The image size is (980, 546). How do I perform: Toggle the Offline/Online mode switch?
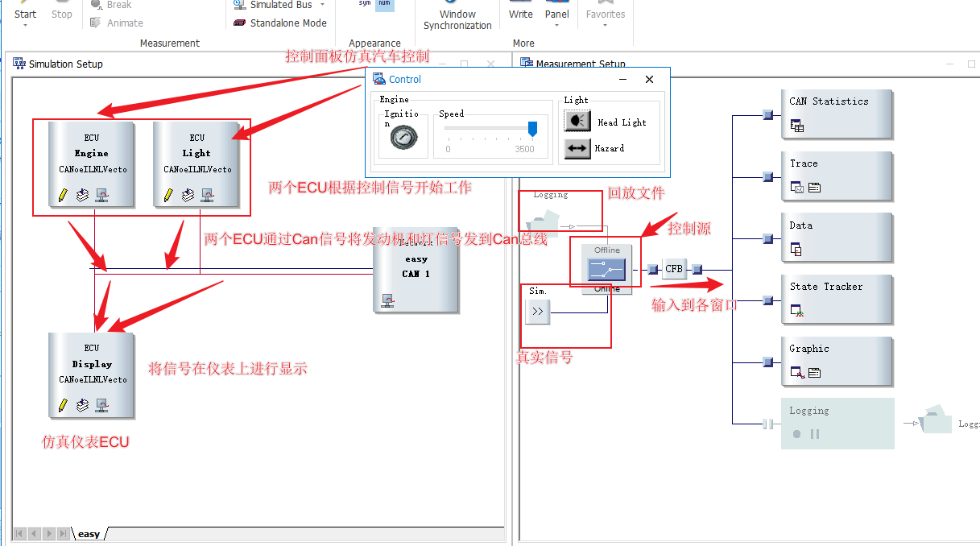(607, 270)
